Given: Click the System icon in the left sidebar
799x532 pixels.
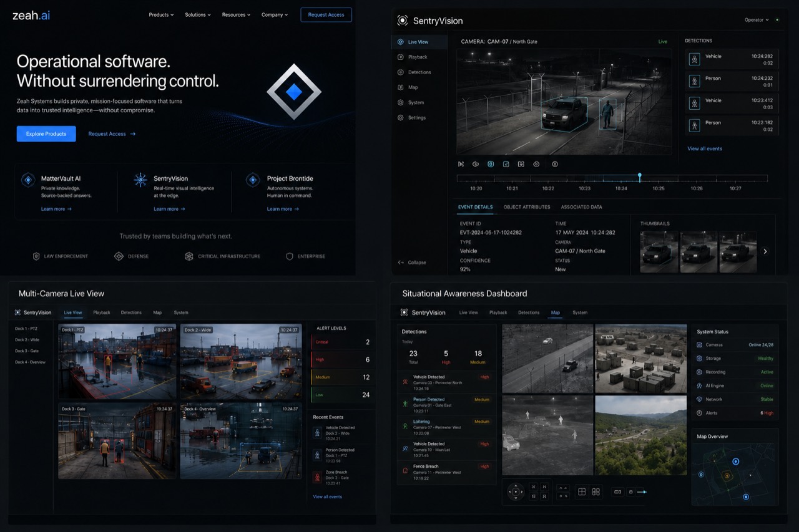Looking at the screenshot, I should (401, 102).
